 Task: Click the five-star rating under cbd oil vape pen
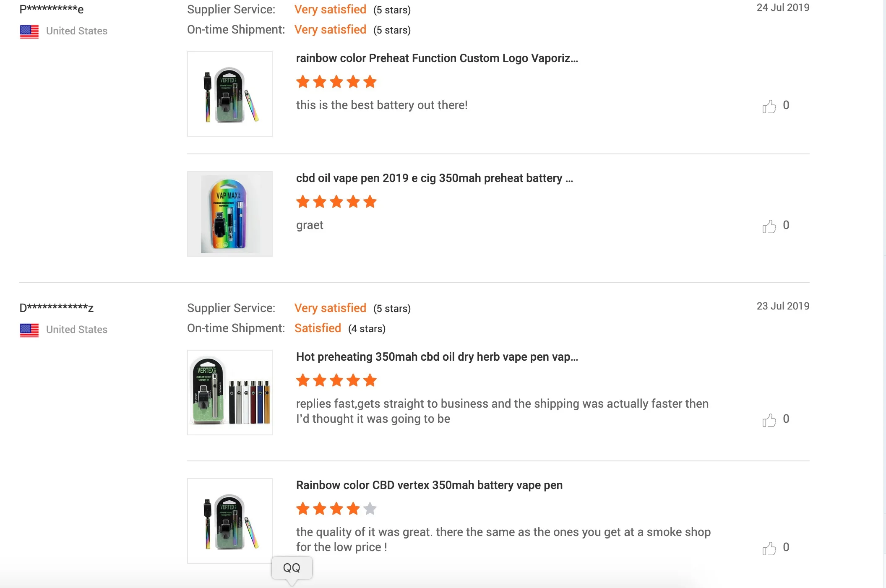[x=336, y=202]
